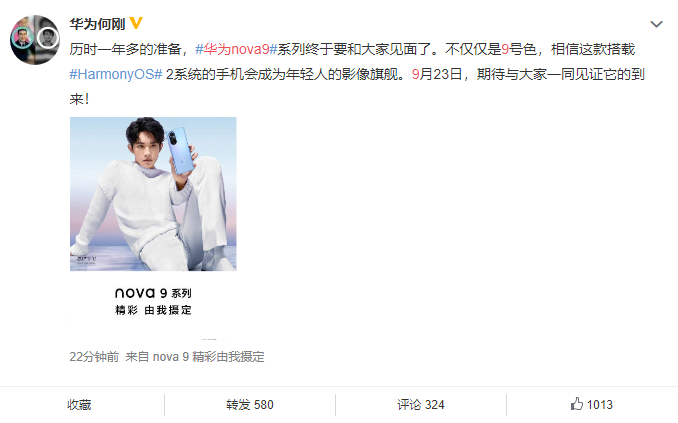Click the post's main body text
The height and width of the screenshot is (423, 678).
(x=357, y=74)
